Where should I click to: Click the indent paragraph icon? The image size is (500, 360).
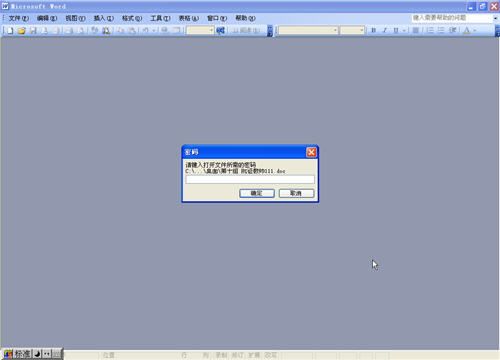(452, 30)
